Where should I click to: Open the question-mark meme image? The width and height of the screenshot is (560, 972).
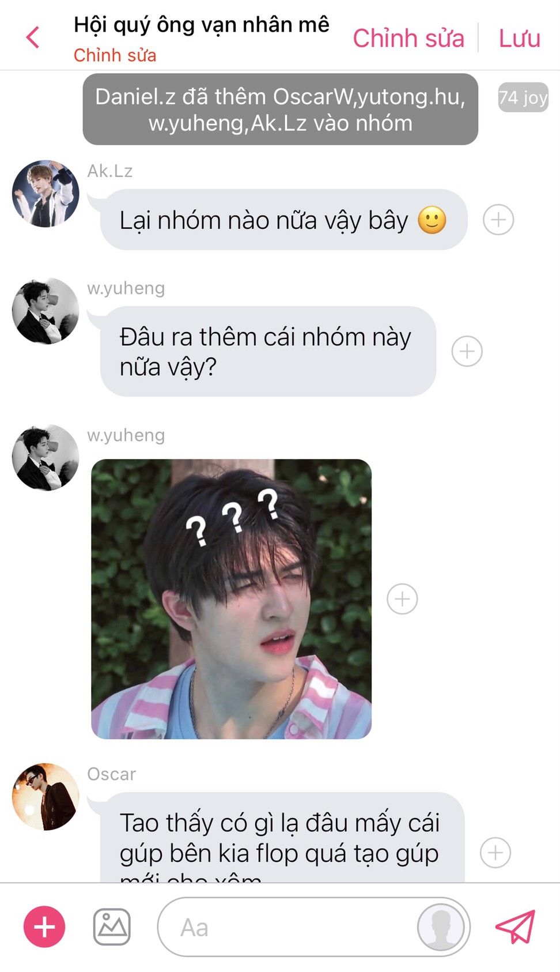coord(231,599)
